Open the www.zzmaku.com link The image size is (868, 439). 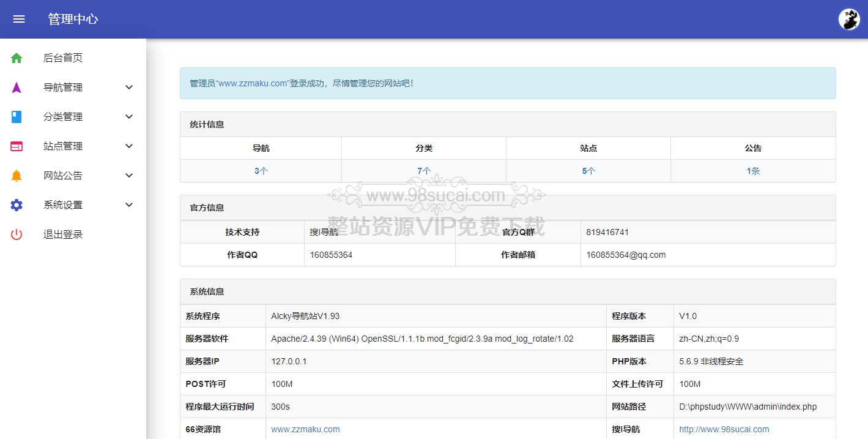[305, 429]
